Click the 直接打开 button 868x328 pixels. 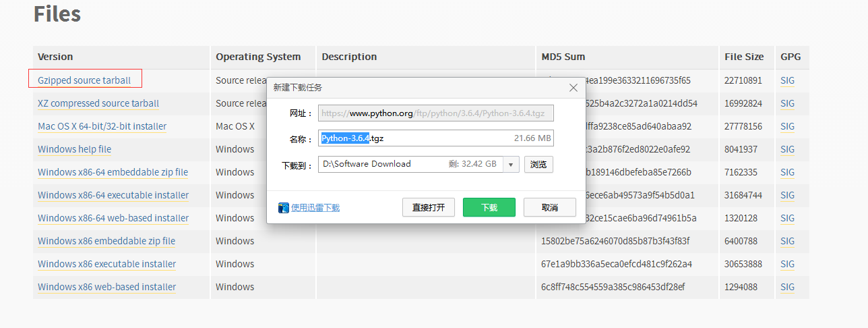click(x=429, y=207)
